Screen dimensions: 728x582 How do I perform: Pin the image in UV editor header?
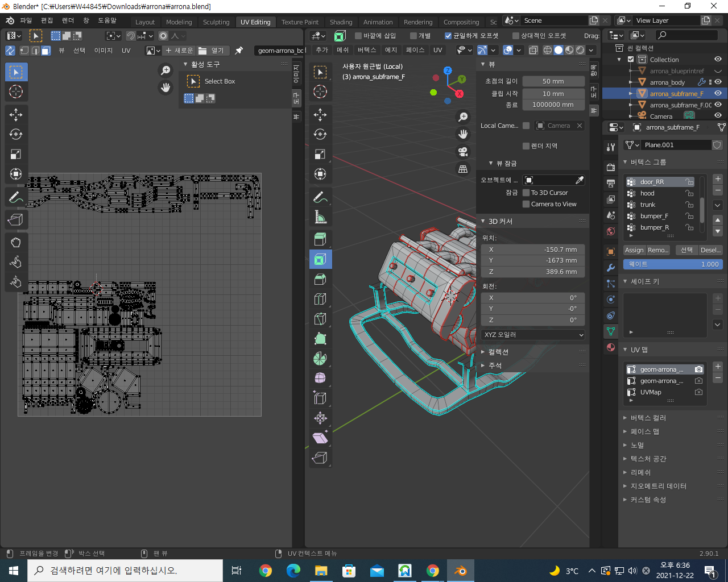pyautogui.click(x=239, y=51)
